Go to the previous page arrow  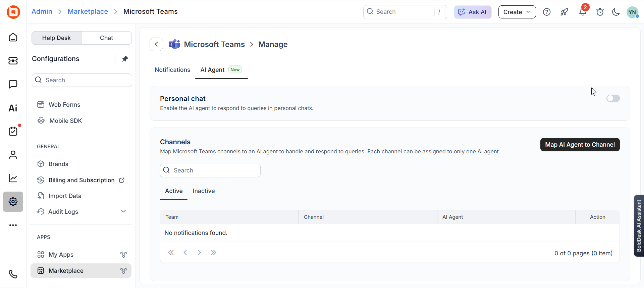click(185, 253)
